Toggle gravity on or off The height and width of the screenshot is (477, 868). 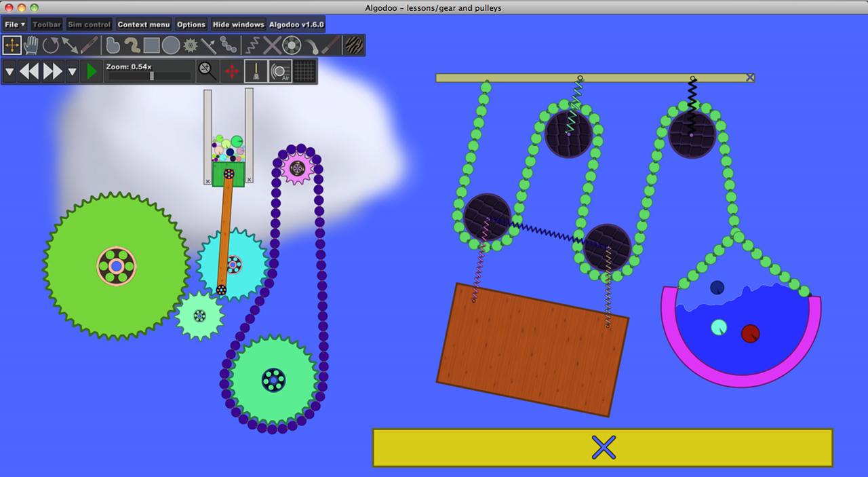[255, 71]
